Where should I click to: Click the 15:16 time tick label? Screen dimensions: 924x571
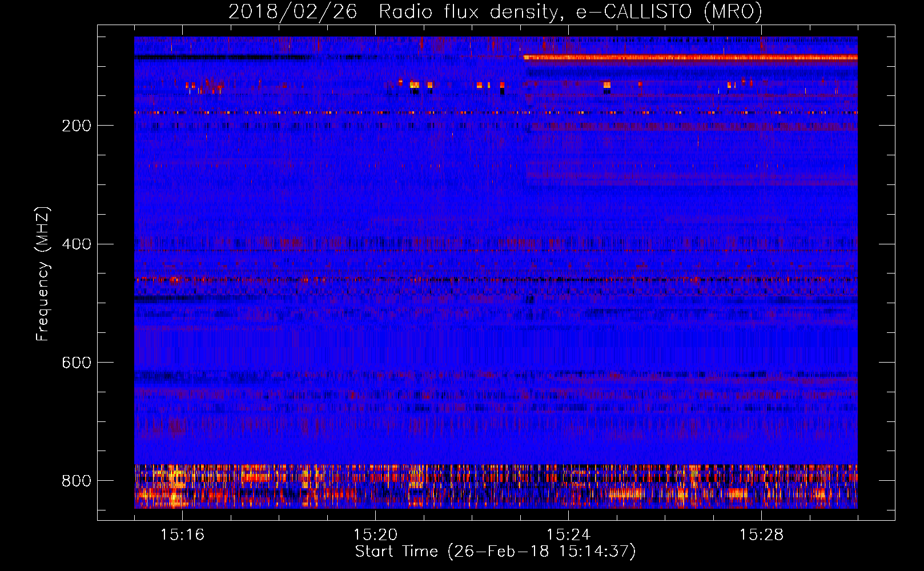click(x=182, y=535)
